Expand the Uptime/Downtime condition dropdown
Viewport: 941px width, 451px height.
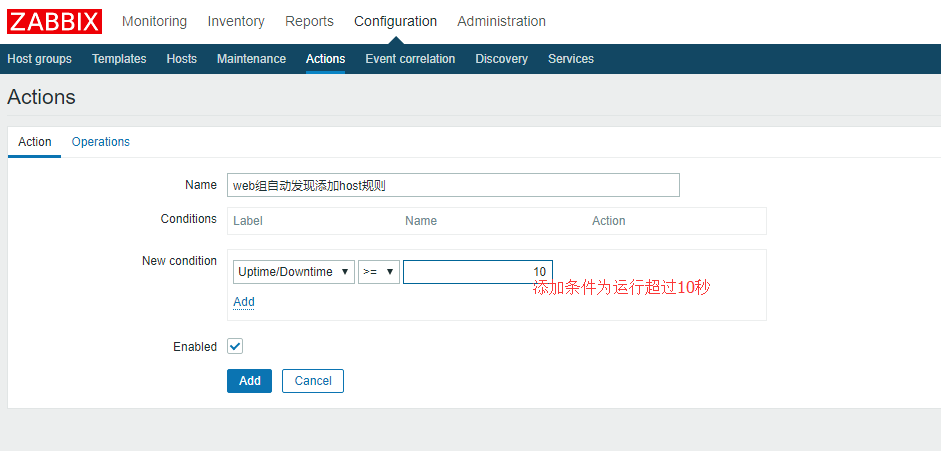293,272
